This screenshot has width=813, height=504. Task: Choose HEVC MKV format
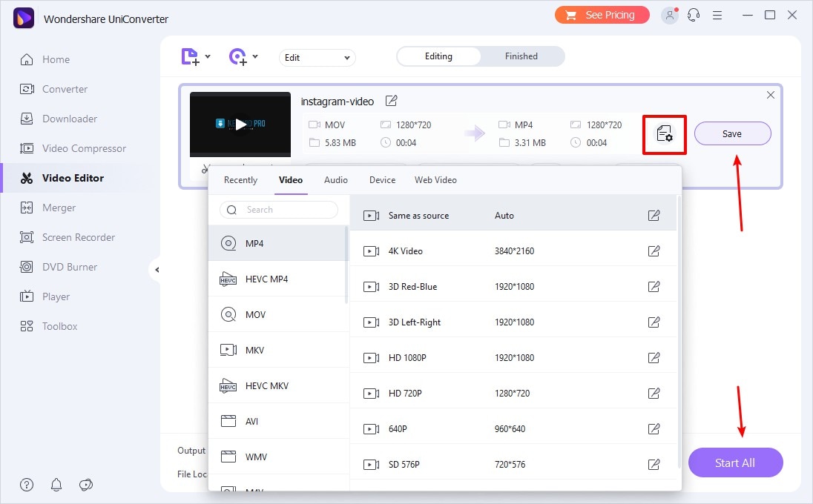(278, 385)
